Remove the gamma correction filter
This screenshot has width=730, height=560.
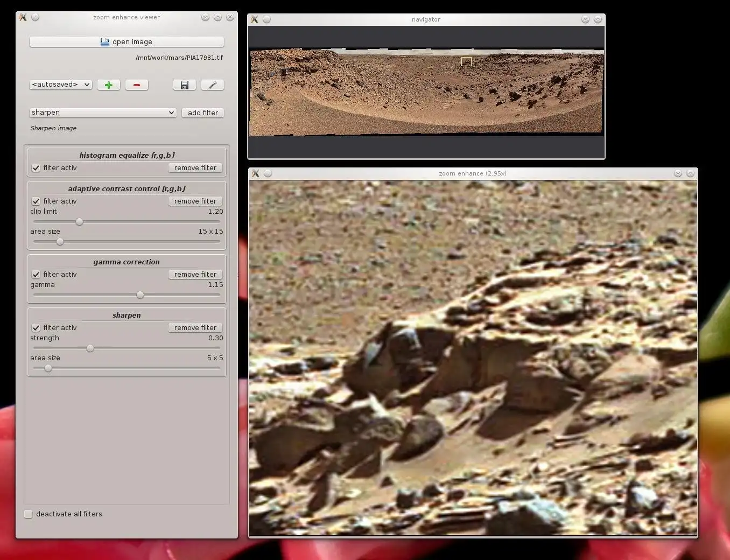click(195, 275)
